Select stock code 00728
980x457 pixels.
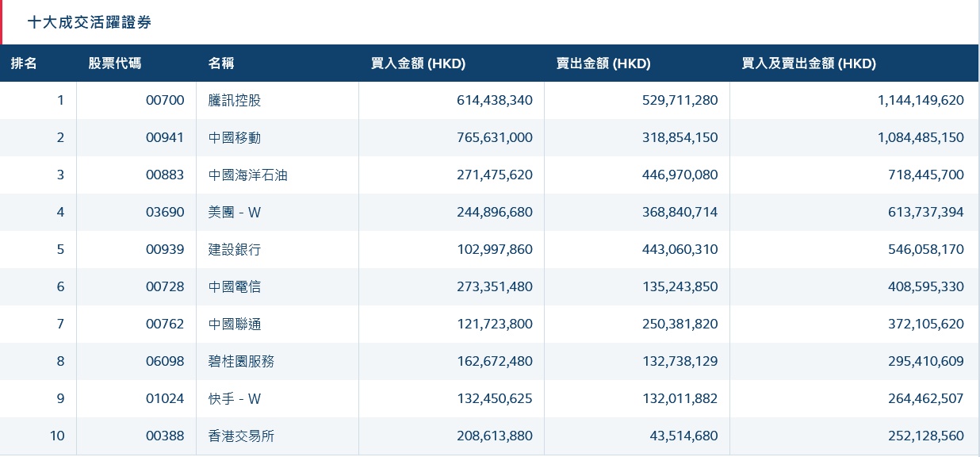click(x=165, y=287)
